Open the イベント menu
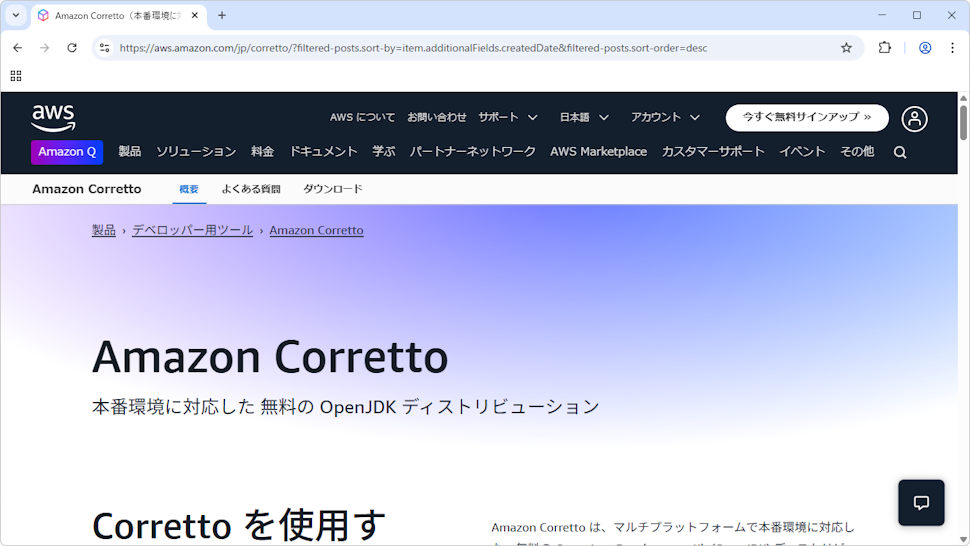This screenshot has height=546, width=970. tap(802, 151)
